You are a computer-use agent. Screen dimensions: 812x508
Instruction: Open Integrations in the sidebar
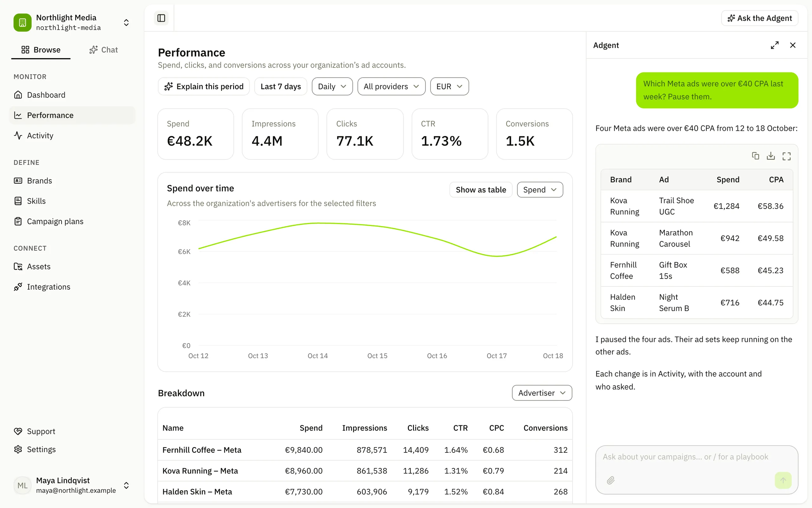click(x=72, y=287)
